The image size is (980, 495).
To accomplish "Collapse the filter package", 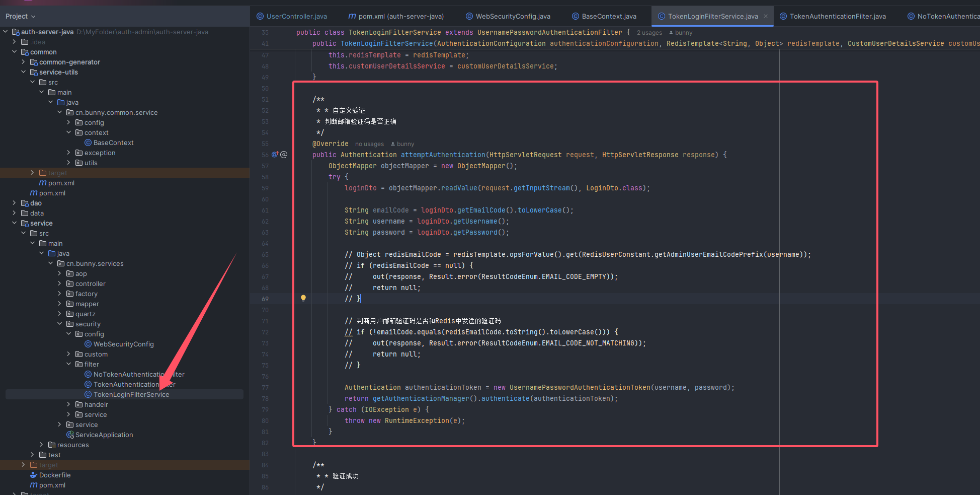I will point(69,364).
